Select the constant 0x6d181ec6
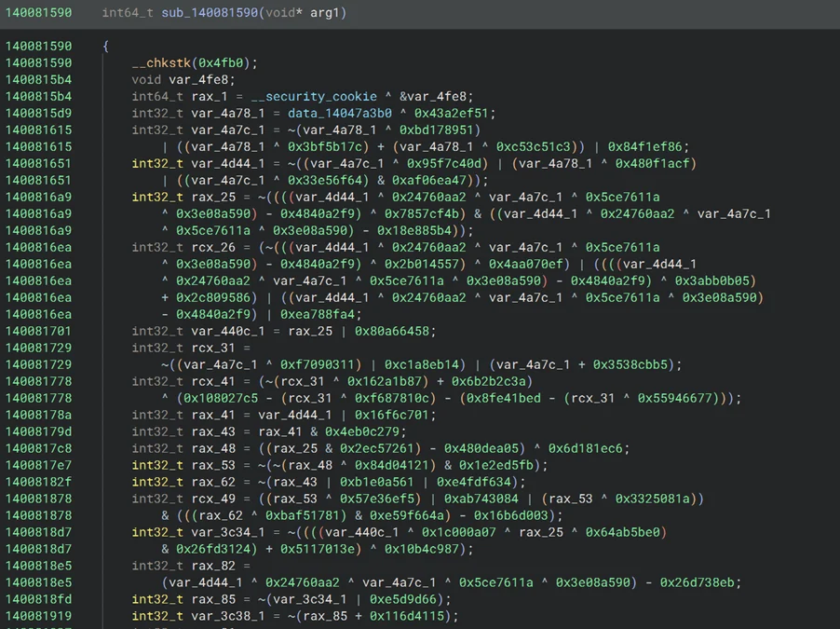 [x=585, y=448]
